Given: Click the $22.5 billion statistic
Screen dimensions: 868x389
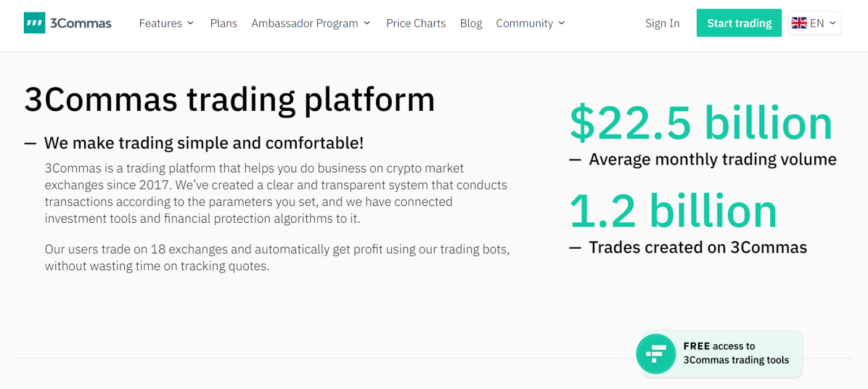Looking at the screenshot, I should point(701,123).
